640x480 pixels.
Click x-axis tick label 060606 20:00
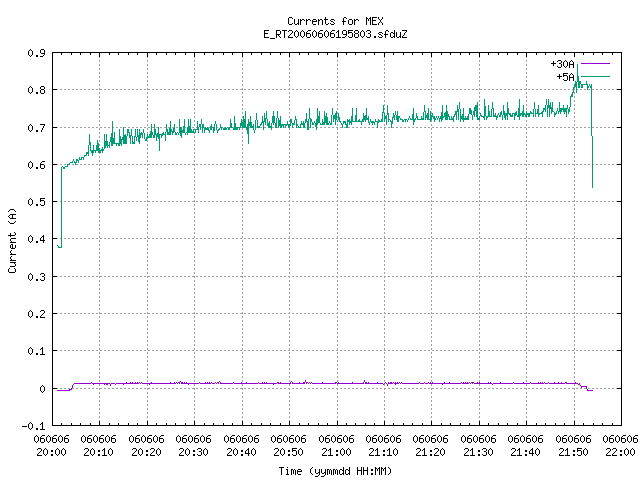[51, 446]
